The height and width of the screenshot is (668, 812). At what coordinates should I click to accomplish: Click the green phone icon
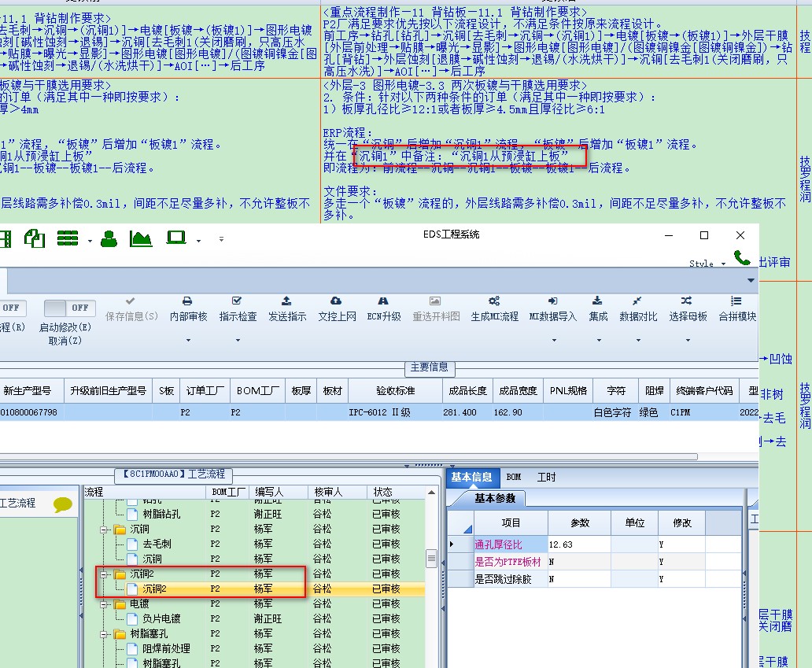742,257
